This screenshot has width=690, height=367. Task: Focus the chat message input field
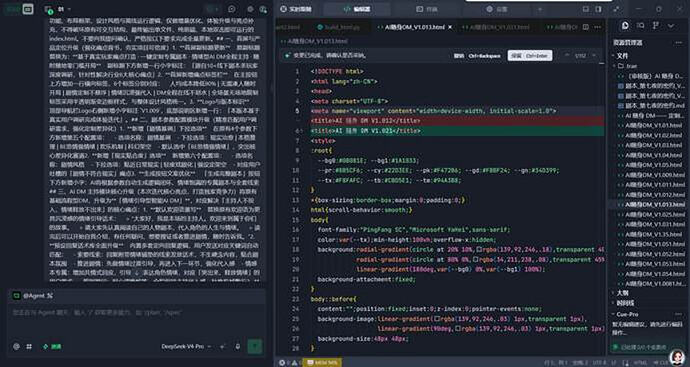point(136,312)
